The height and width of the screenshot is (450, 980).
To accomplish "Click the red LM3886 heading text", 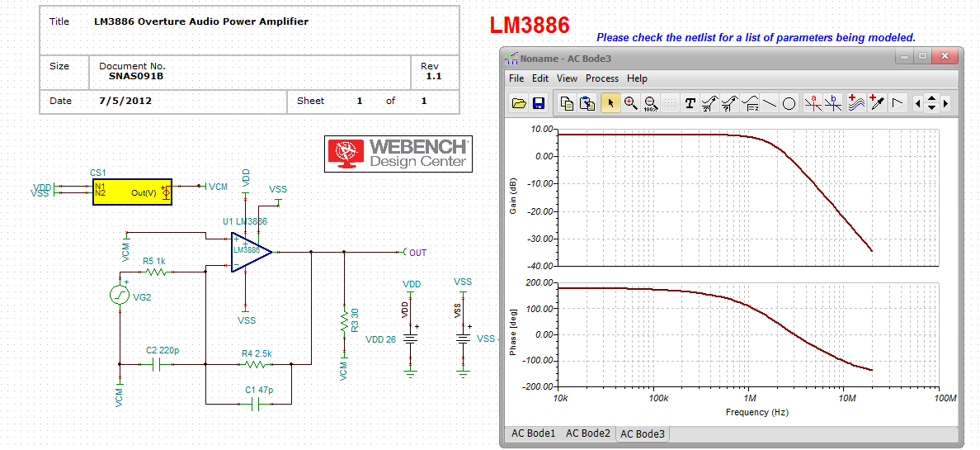I will click(530, 25).
